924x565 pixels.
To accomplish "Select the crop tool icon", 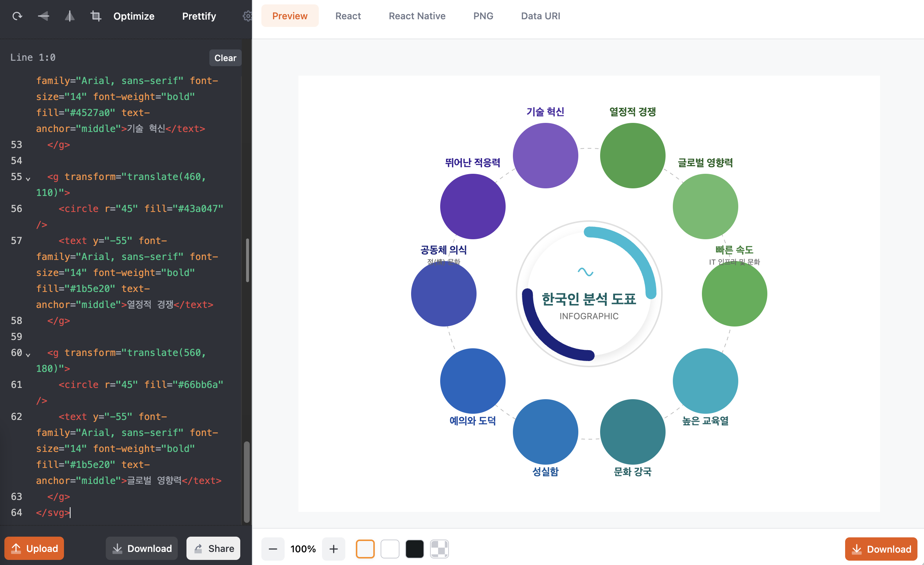I will click(96, 16).
